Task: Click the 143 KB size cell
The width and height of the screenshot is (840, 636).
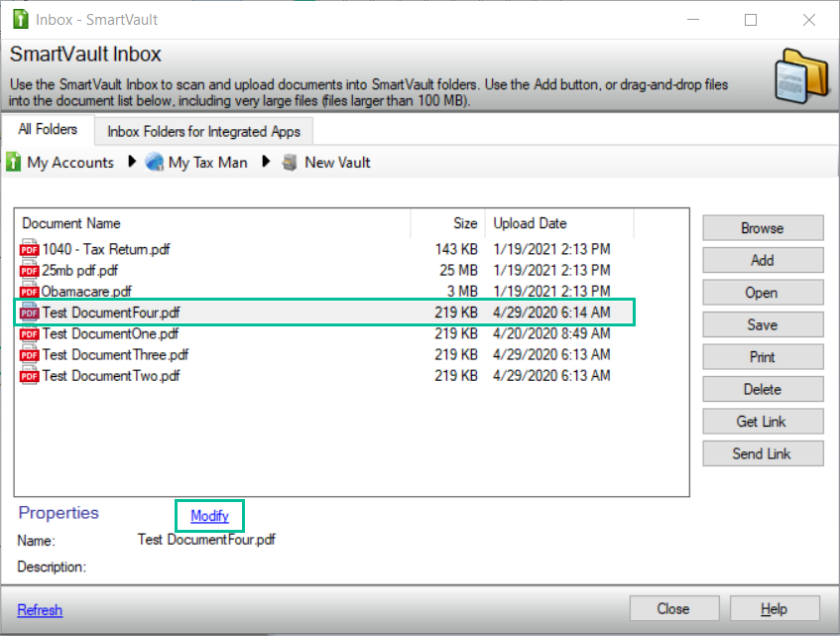Action: pyautogui.click(x=456, y=249)
